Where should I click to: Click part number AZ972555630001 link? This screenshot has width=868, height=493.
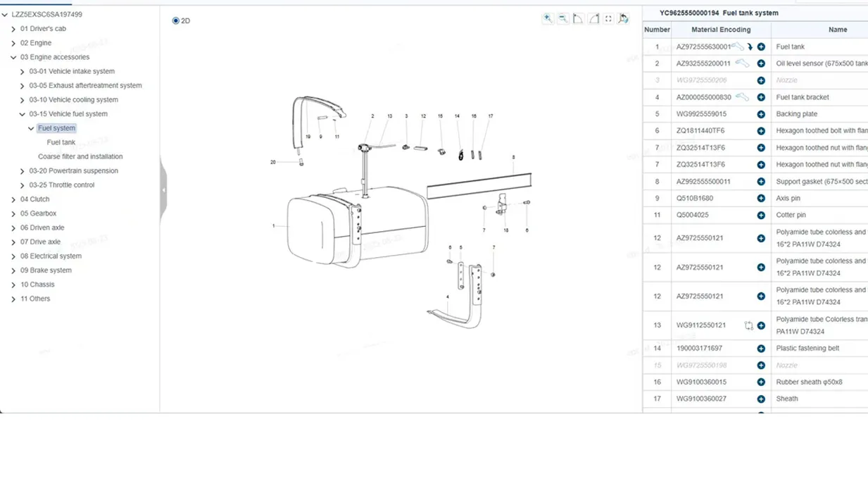pyautogui.click(x=703, y=47)
